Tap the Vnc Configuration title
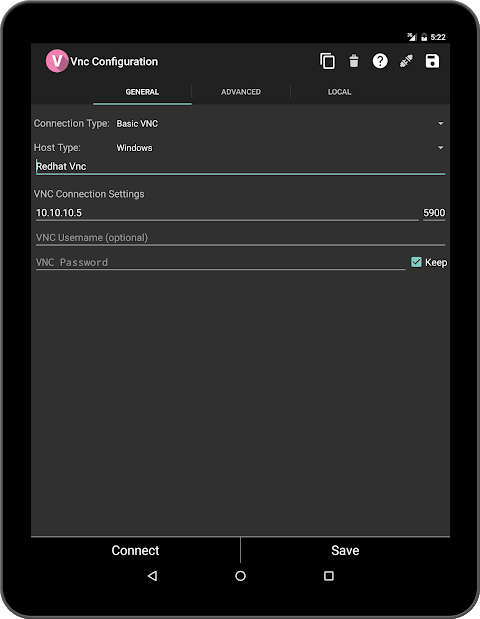 click(114, 62)
